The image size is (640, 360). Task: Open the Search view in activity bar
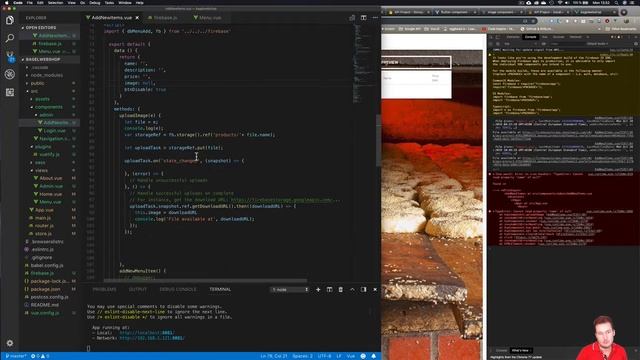tap(10, 38)
